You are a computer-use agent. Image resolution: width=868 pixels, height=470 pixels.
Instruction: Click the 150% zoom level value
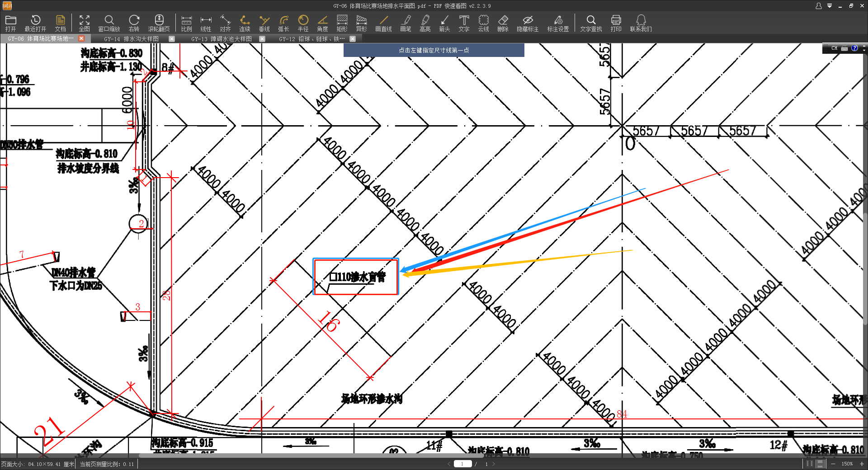coord(847,464)
